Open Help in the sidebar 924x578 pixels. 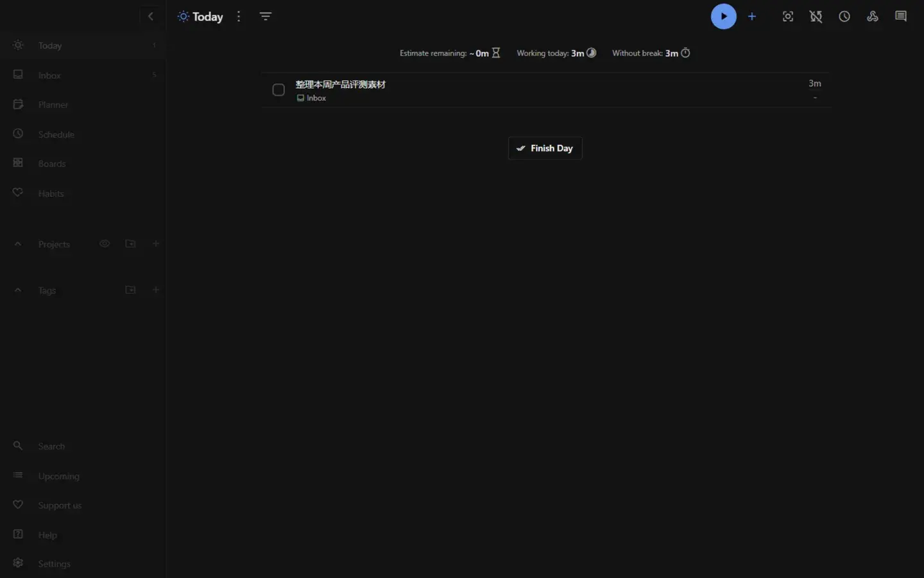pyautogui.click(x=83, y=535)
